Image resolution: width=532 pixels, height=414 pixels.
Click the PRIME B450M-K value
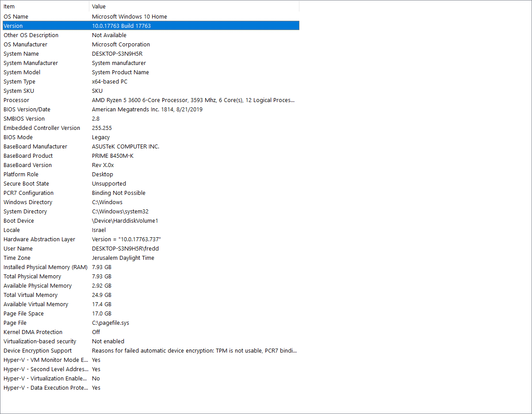113,156
